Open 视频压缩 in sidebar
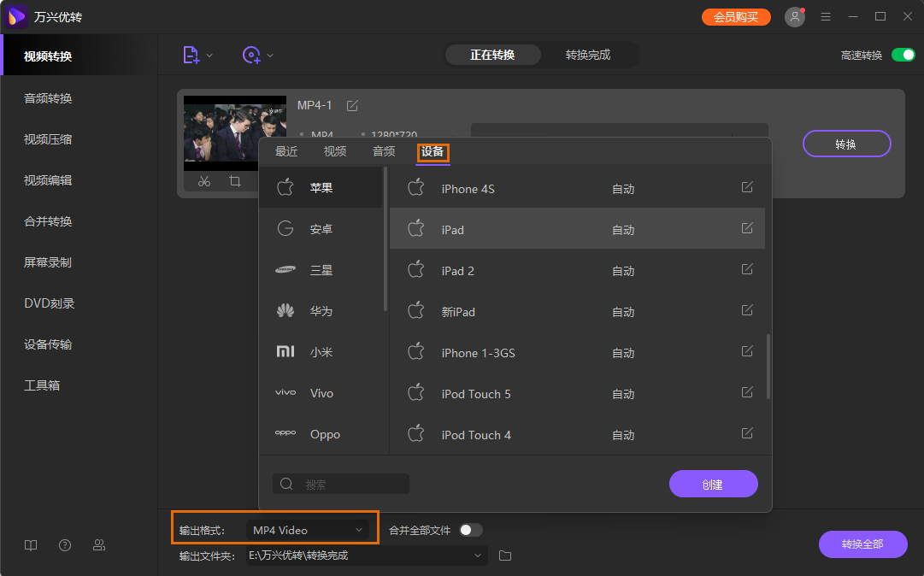 point(48,139)
